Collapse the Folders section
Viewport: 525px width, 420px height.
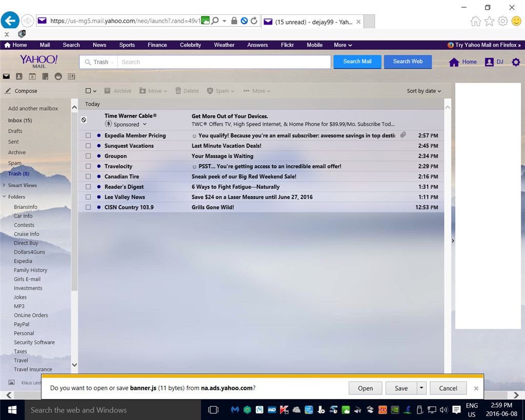point(4,196)
